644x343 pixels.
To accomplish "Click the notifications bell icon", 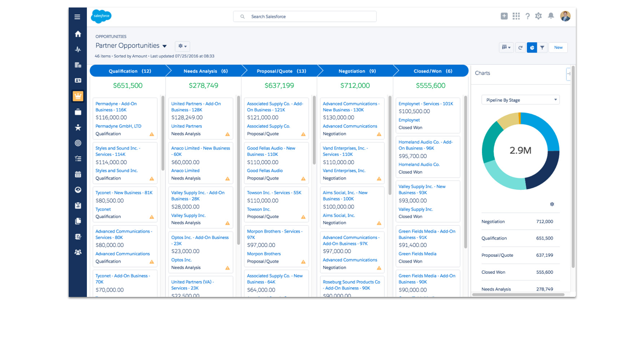I will click(551, 16).
